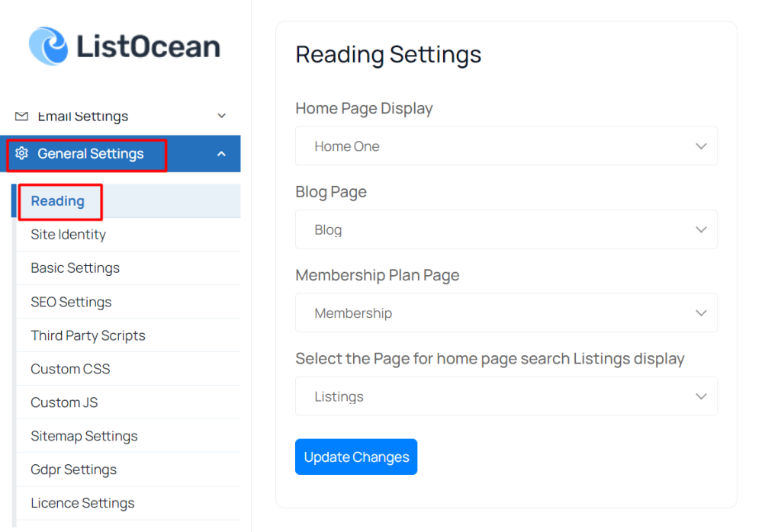Collapse the General Settings menu chevron
Screen dimensions: 781x532
pyautogui.click(x=222, y=154)
